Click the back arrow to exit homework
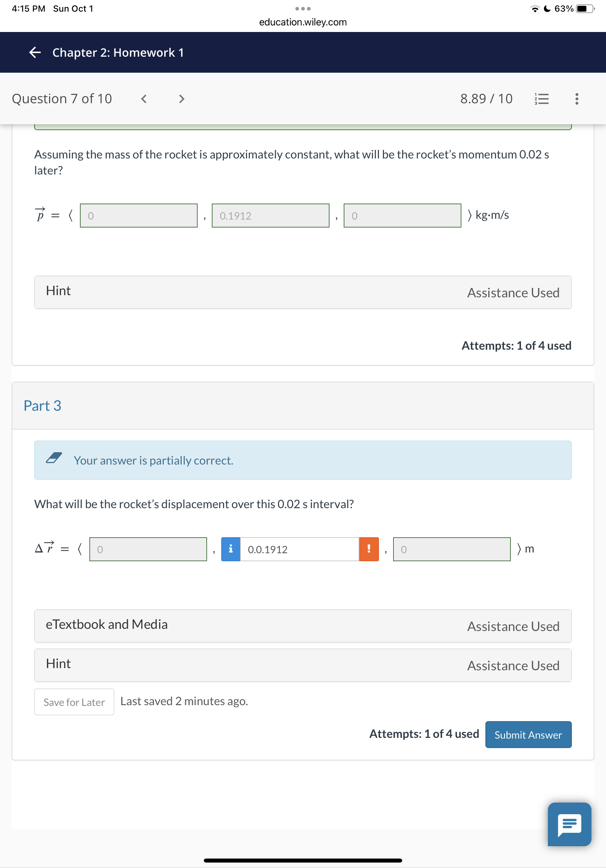This screenshot has height=868, width=606. [x=35, y=53]
